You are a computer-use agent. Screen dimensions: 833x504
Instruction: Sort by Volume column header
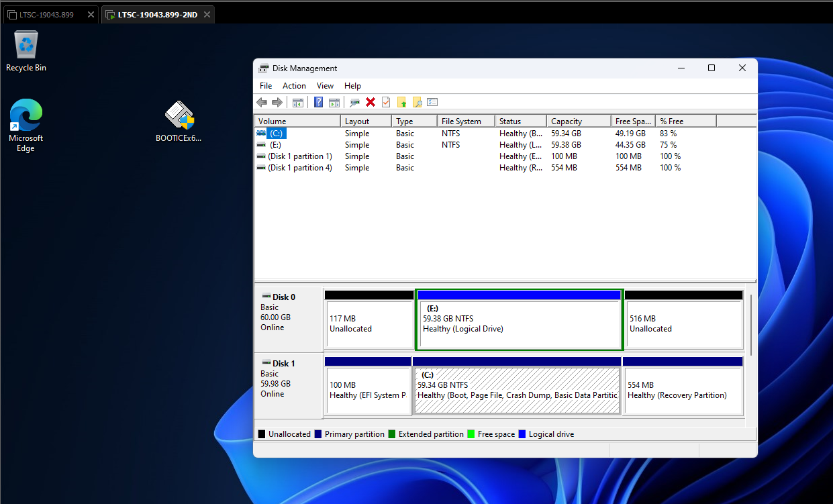[297, 121]
